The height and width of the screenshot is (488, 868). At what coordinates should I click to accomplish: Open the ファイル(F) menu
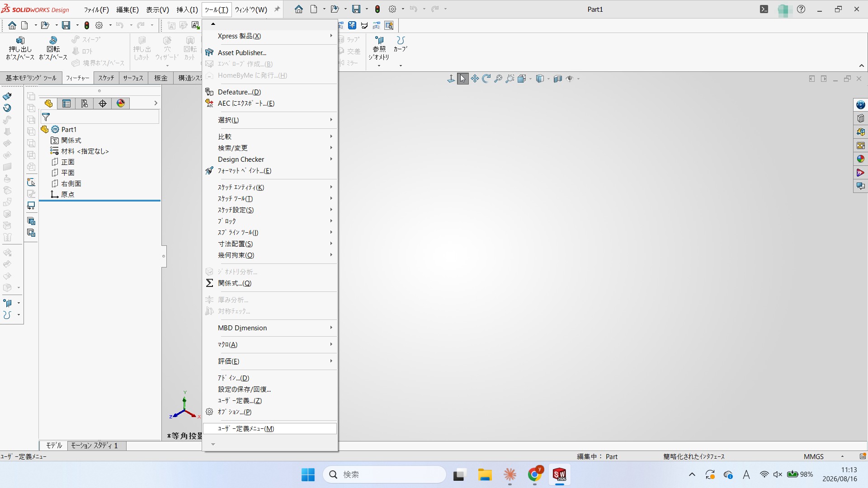pyautogui.click(x=96, y=9)
